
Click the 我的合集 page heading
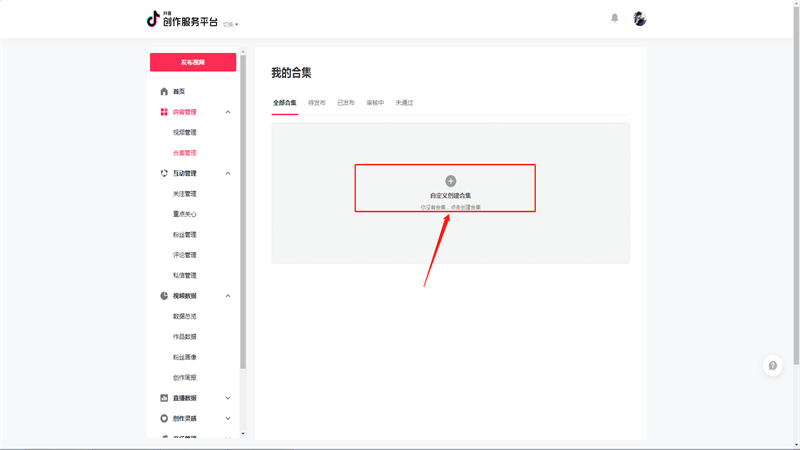(291, 73)
